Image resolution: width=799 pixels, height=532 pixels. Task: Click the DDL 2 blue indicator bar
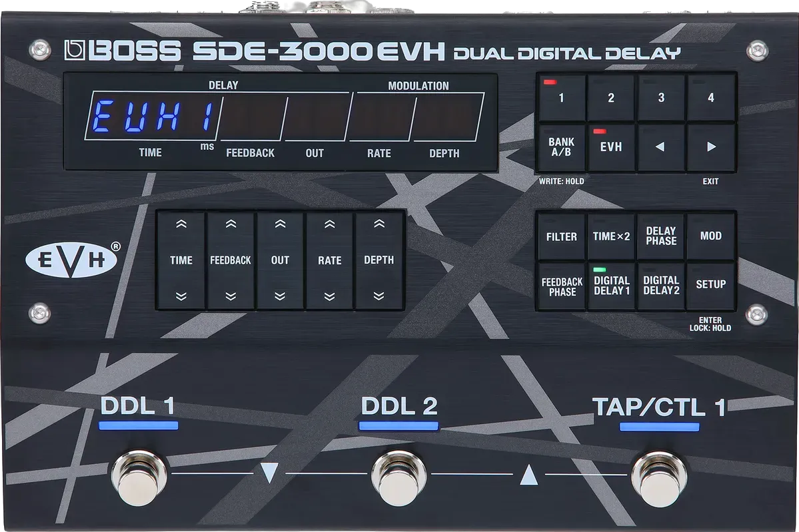coord(399,425)
